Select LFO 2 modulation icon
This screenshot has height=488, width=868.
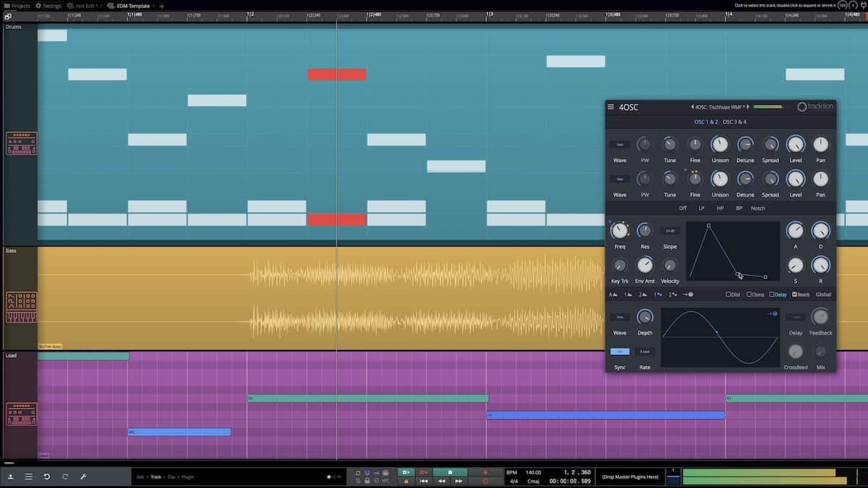tap(673, 294)
